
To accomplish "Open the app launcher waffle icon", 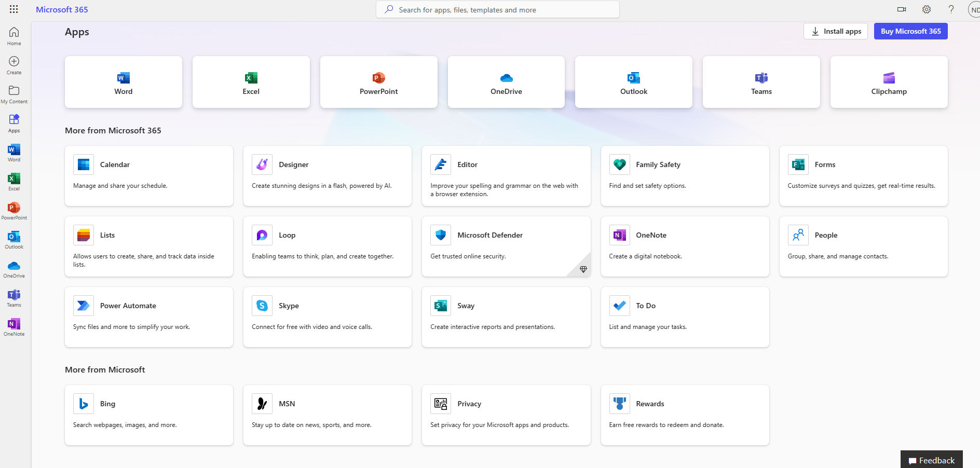I will [14, 9].
